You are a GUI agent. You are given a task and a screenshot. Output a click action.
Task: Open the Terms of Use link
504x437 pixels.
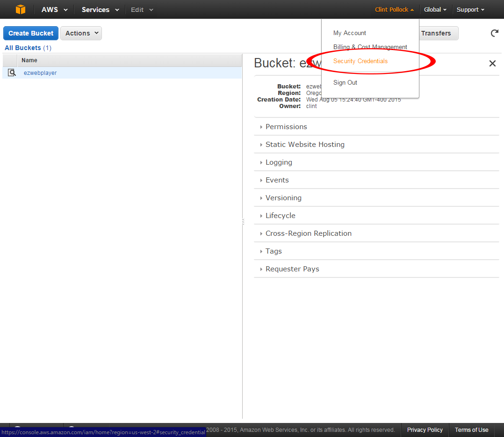coord(471,430)
